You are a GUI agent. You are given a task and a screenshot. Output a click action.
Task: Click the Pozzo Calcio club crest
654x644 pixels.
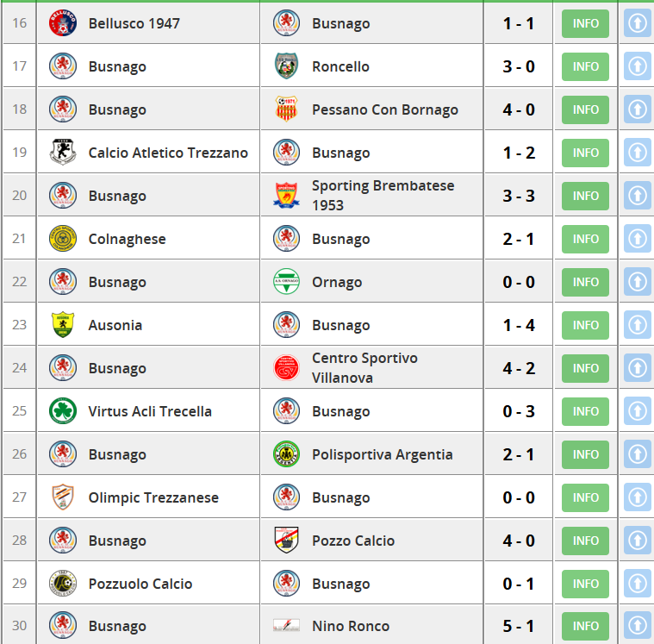pos(286,540)
